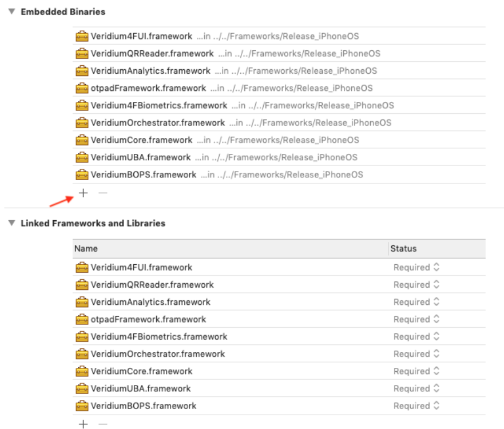
Task: Click toolbox icon of embedded VeridiumBOPS.framework
Action: tap(82, 175)
